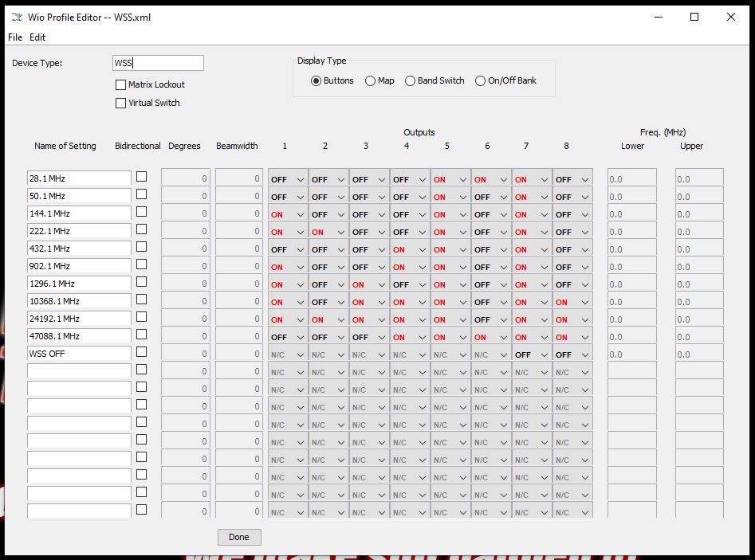The height and width of the screenshot is (560, 755).
Task: Check Bidirectional for the 28.1 MHz setting
Action: point(141,176)
